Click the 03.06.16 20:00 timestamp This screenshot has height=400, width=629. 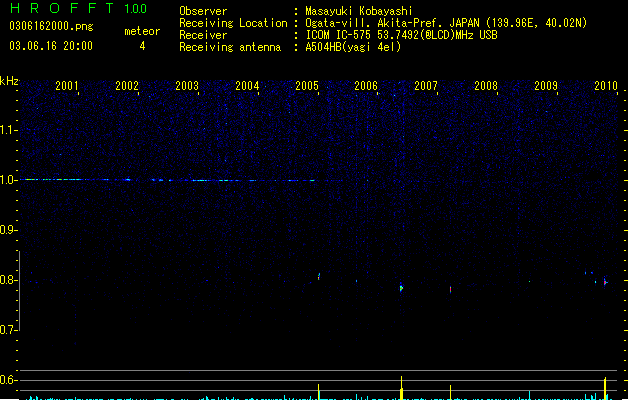tap(51, 46)
